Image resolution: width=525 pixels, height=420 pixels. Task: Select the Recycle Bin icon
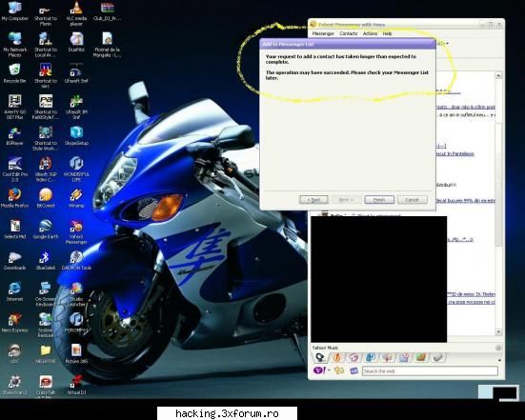pyautogui.click(x=14, y=73)
